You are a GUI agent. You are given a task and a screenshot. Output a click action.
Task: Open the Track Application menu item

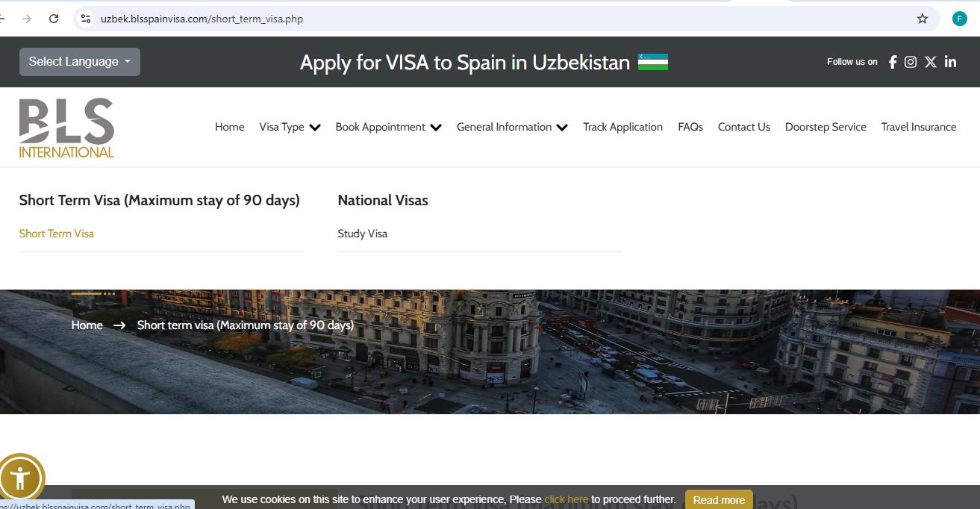pyautogui.click(x=622, y=127)
